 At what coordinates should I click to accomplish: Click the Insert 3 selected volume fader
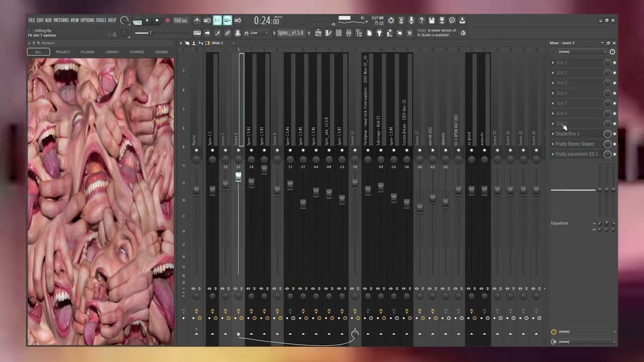[238, 177]
